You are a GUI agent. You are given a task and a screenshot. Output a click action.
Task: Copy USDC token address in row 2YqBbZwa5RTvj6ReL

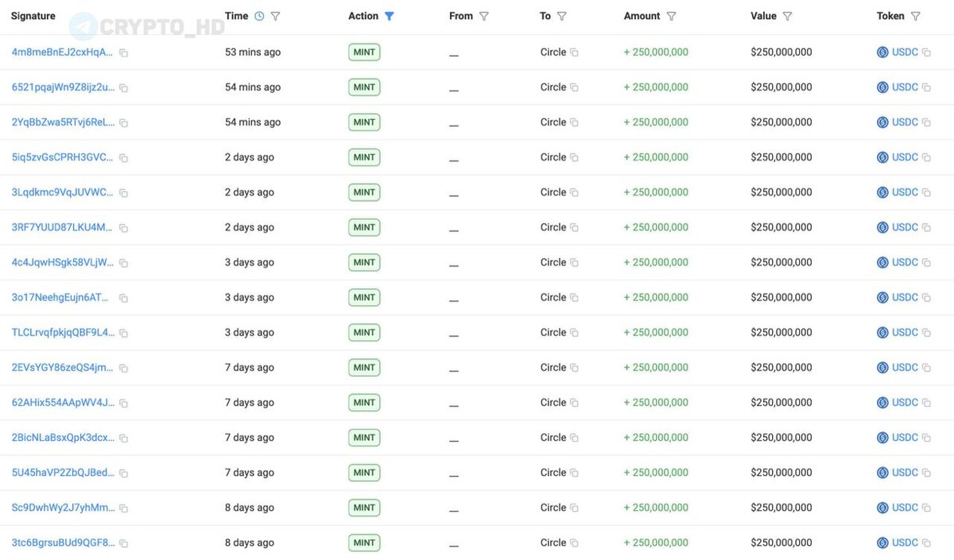pyautogui.click(x=926, y=122)
